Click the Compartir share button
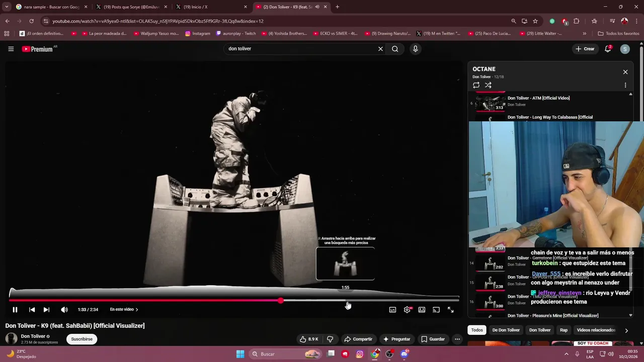Viewport: 644px width, 362px height. point(358,339)
